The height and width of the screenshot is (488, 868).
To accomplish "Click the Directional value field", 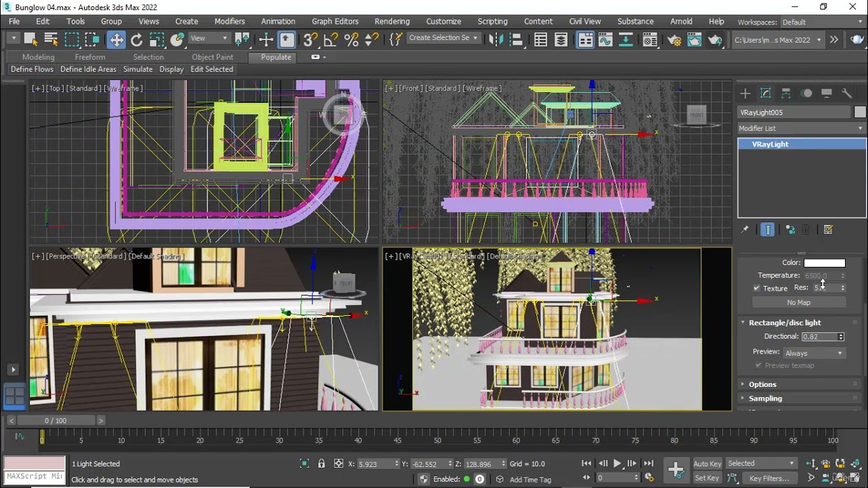I will tap(819, 337).
